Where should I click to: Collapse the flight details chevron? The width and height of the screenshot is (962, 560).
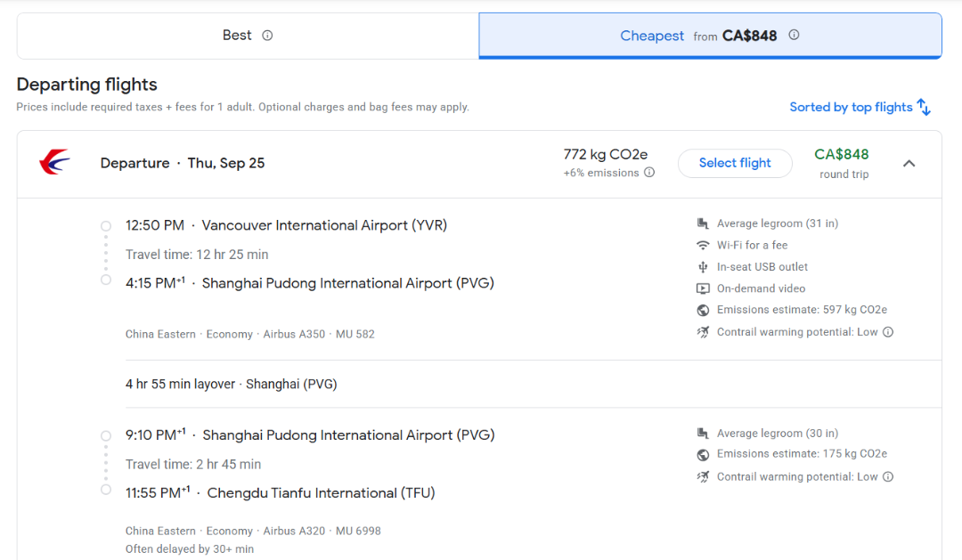909,163
